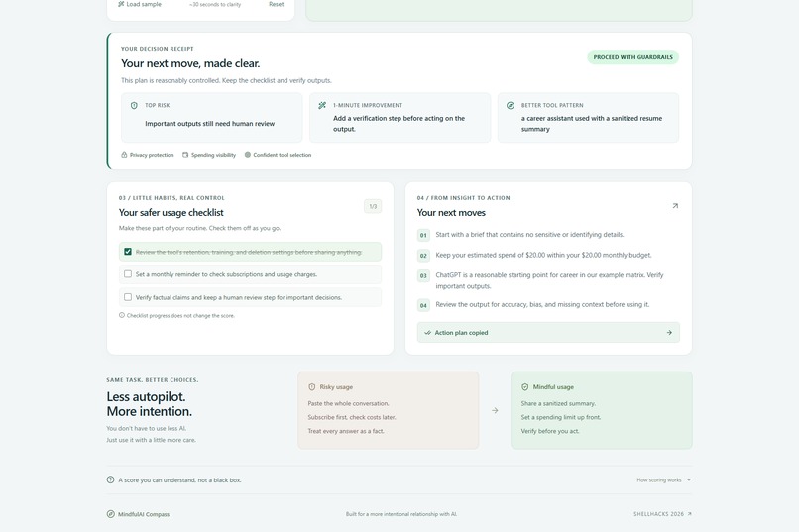The height and width of the screenshot is (532, 799).
Task: Click the question mark icon by score explanation
Action: 111,479
